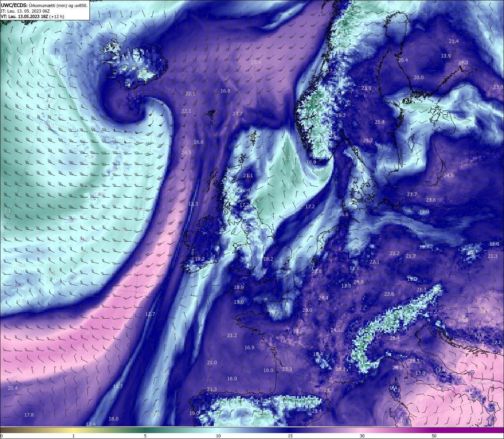Click the map value 19.0
Screen dimensions: 504x439
(x=194, y=413)
